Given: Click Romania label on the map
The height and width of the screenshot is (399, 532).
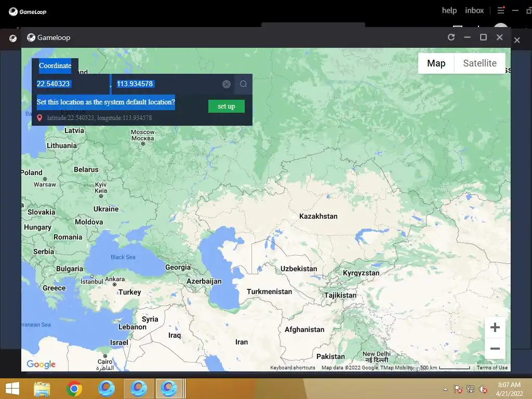Looking at the screenshot, I should coord(68,237).
